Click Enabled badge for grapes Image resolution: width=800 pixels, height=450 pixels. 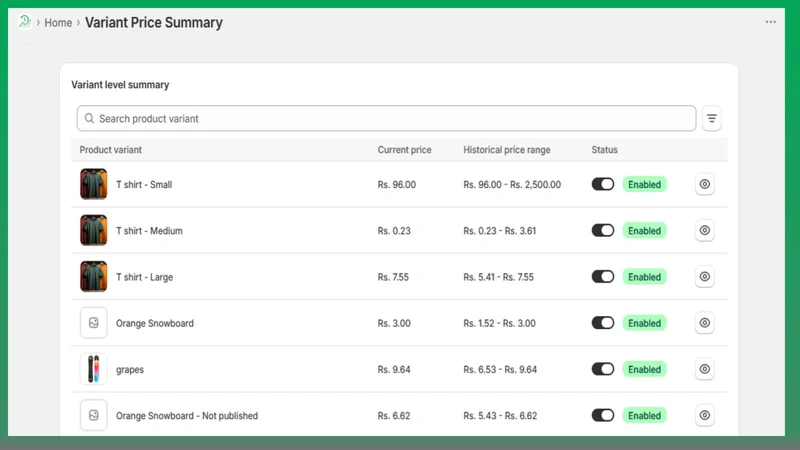click(644, 369)
